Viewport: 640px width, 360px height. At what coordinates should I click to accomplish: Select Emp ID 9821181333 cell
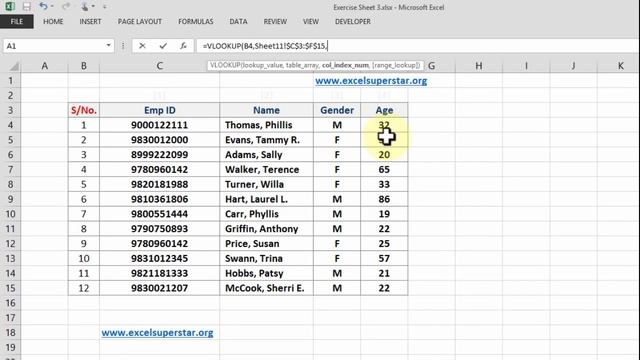click(x=160, y=273)
